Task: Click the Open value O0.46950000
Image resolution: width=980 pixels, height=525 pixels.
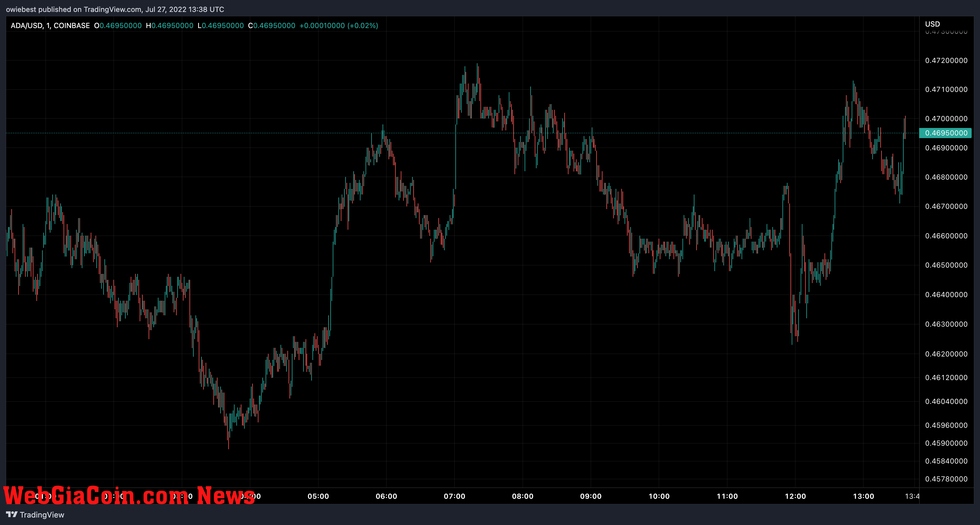Action: point(118,25)
